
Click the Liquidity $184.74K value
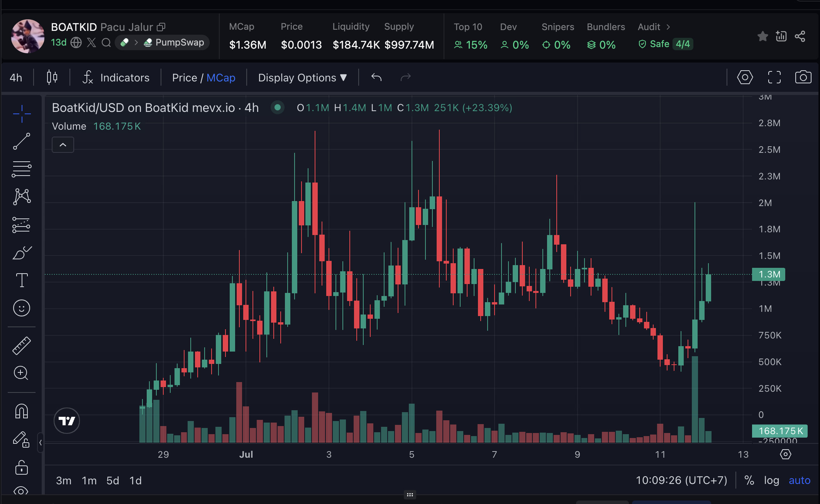pyautogui.click(x=356, y=45)
